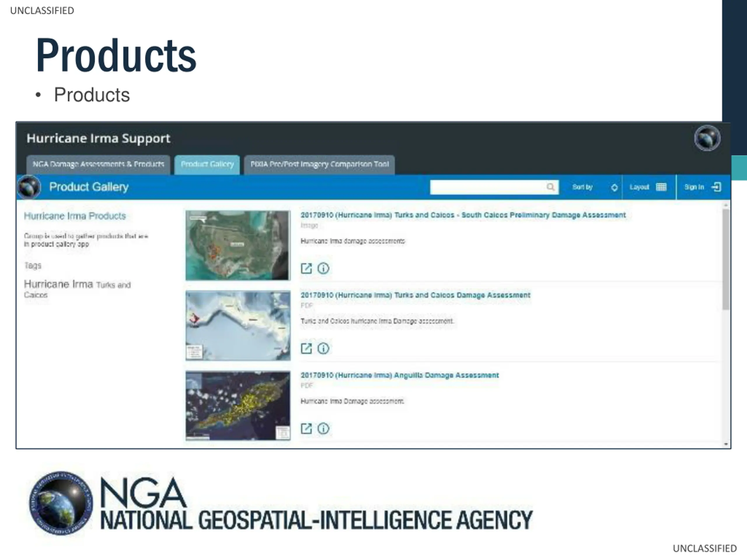Image resolution: width=747 pixels, height=560 pixels.
Task: Click the Turks and Caicos map thumbnail
Action: click(238, 325)
